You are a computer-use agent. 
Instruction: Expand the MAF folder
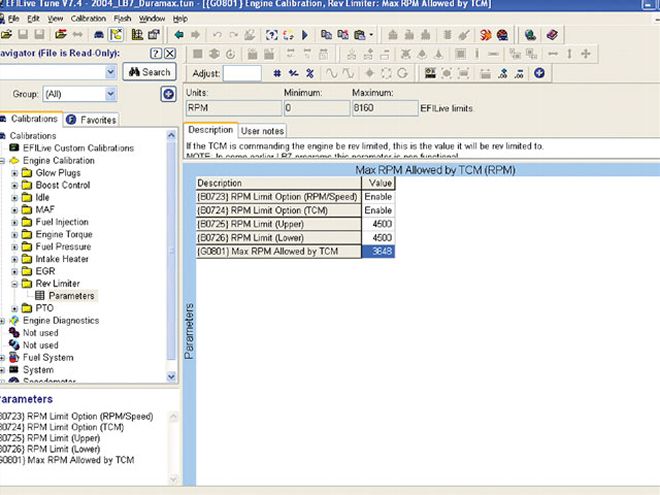click(14, 210)
